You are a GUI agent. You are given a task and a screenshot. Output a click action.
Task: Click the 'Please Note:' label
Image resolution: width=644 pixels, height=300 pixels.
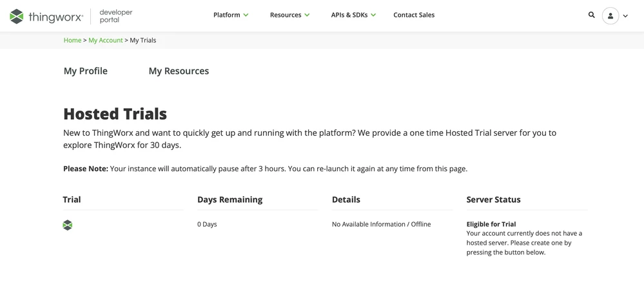(86, 169)
